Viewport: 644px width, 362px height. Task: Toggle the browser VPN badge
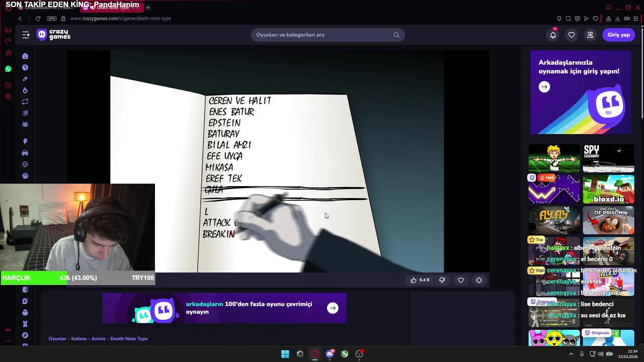pos(51,19)
